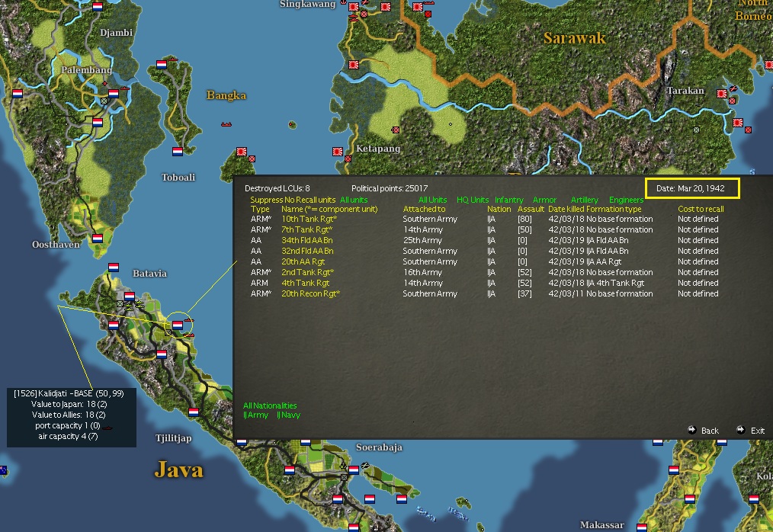This screenshot has height=532, width=773.
Task: Sort list by Name column header
Action: coord(329,209)
